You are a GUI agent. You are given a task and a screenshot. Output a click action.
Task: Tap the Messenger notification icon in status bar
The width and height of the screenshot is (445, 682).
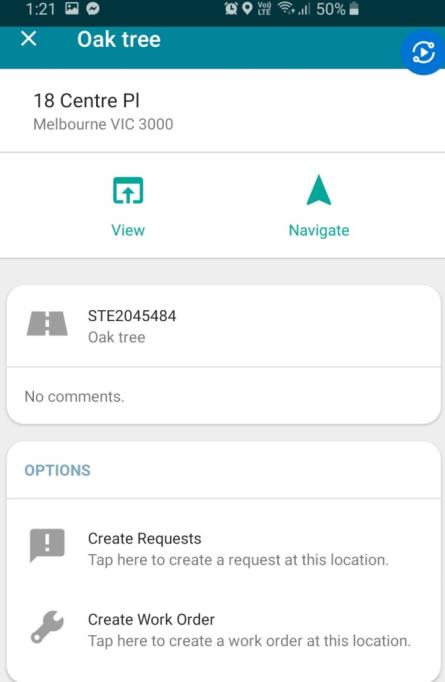pos(93,8)
